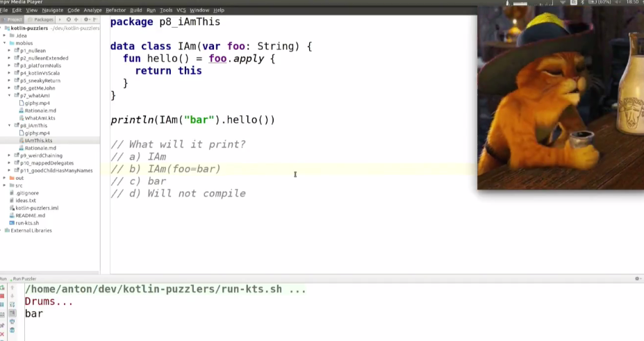
Task: Open the VCS menu
Action: click(181, 10)
